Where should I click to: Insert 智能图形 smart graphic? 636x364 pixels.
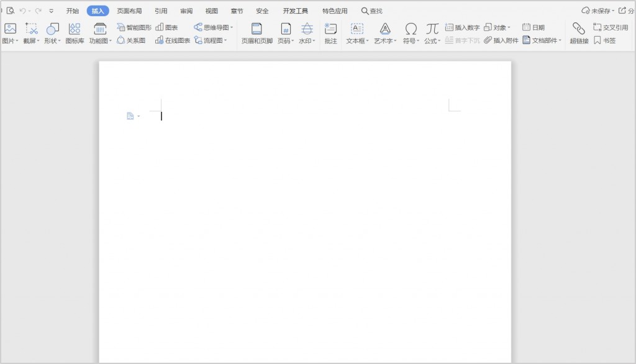[134, 27]
